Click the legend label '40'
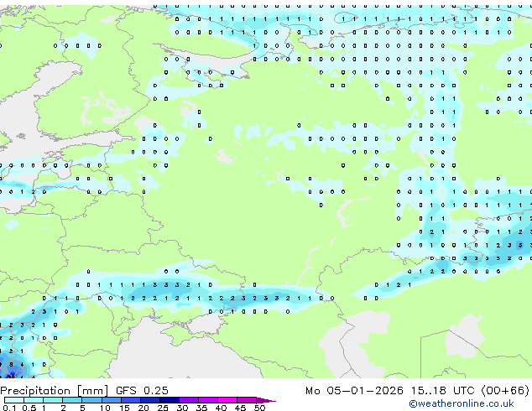The height and width of the screenshot is (411, 532). click(221, 408)
